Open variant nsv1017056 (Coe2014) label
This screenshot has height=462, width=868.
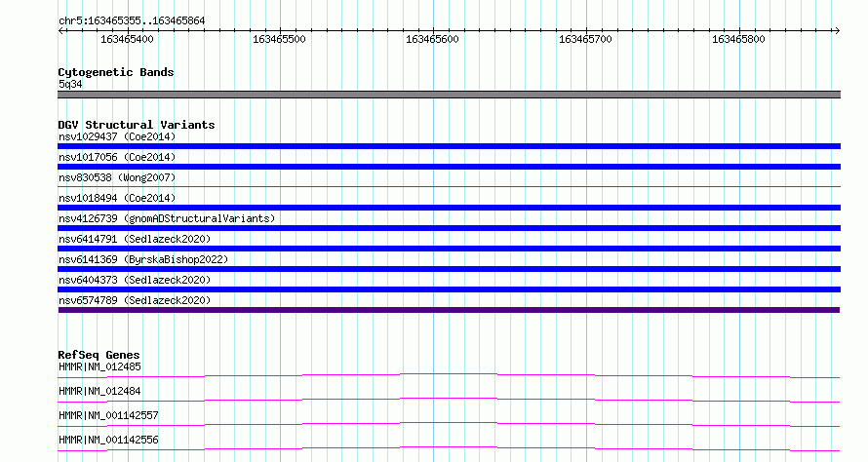click(x=117, y=157)
